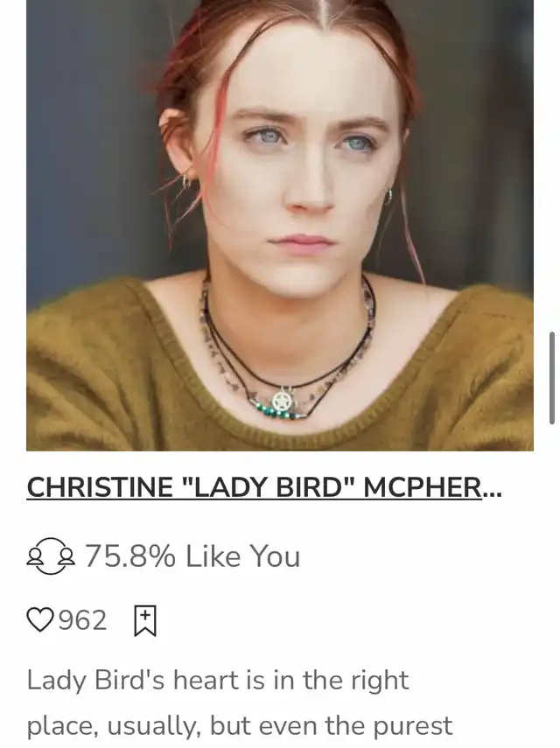The height and width of the screenshot is (748, 560).
Task: Expand the truncated title ellipsis
Action: pyautogui.click(x=493, y=493)
